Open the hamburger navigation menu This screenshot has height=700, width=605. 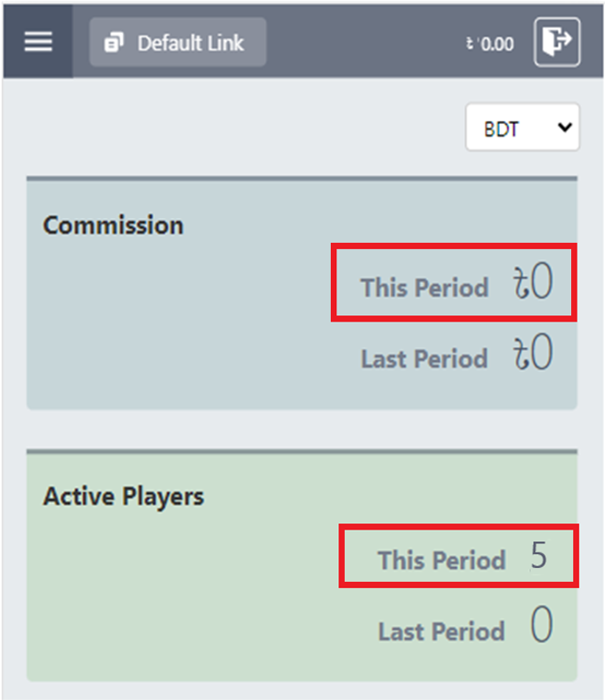38,42
